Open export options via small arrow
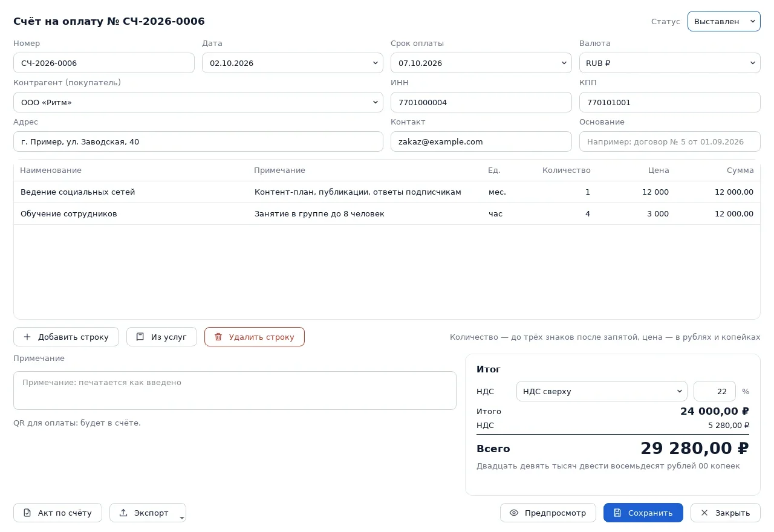 coord(182,517)
